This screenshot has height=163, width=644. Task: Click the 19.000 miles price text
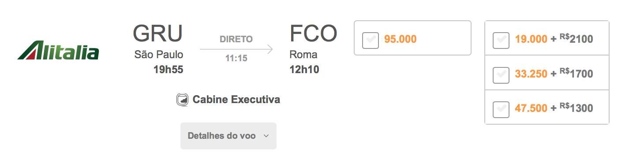(531, 39)
